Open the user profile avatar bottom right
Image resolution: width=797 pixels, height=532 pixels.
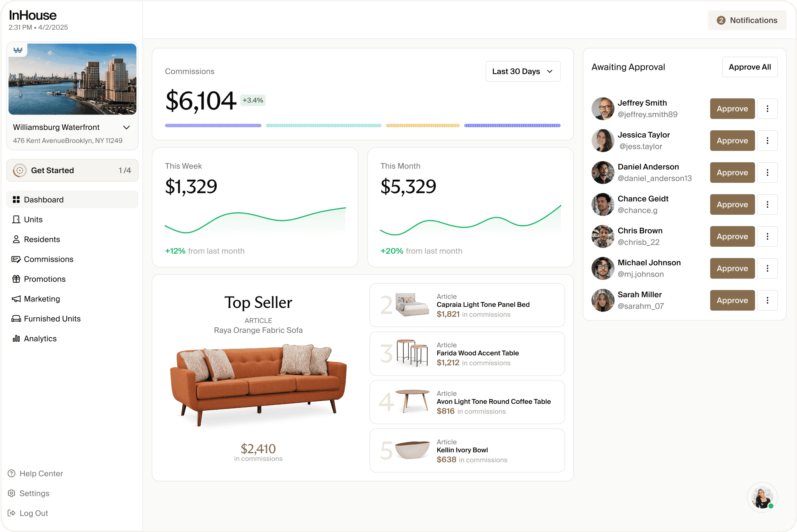pos(762,498)
